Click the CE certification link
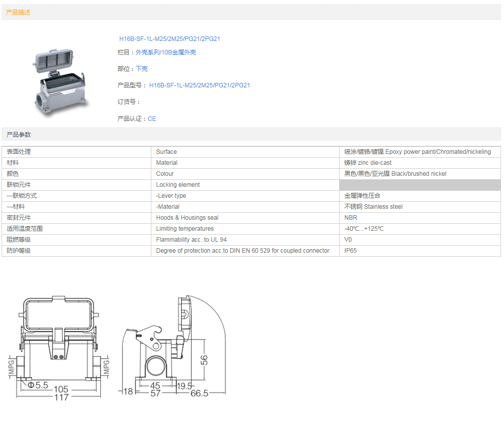The height and width of the screenshot is (421, 504). coord(152,119)
